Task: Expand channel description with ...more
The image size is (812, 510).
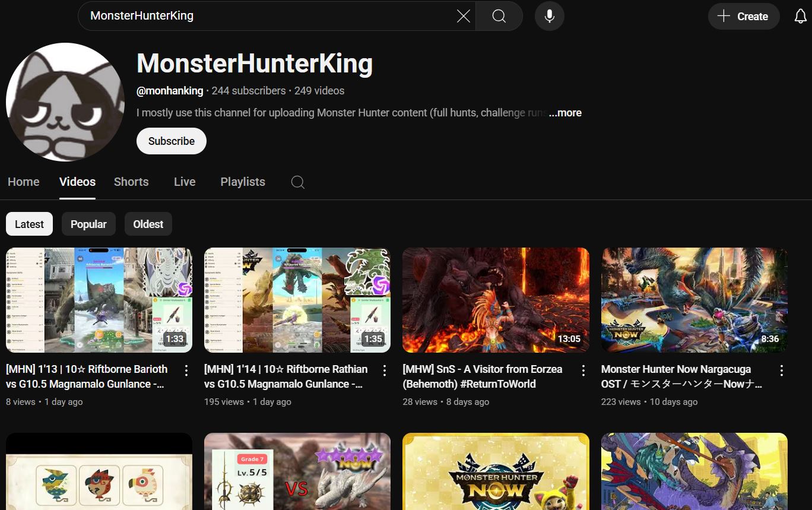Action: [x=565, y=113]
